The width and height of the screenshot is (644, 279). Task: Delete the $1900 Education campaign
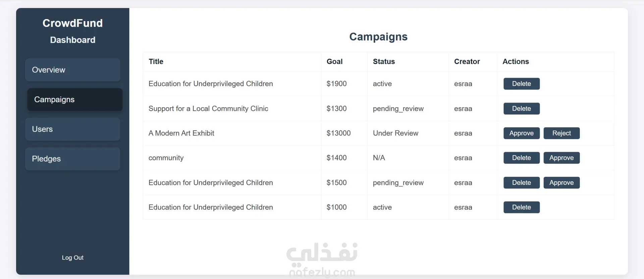coord(521,84)
